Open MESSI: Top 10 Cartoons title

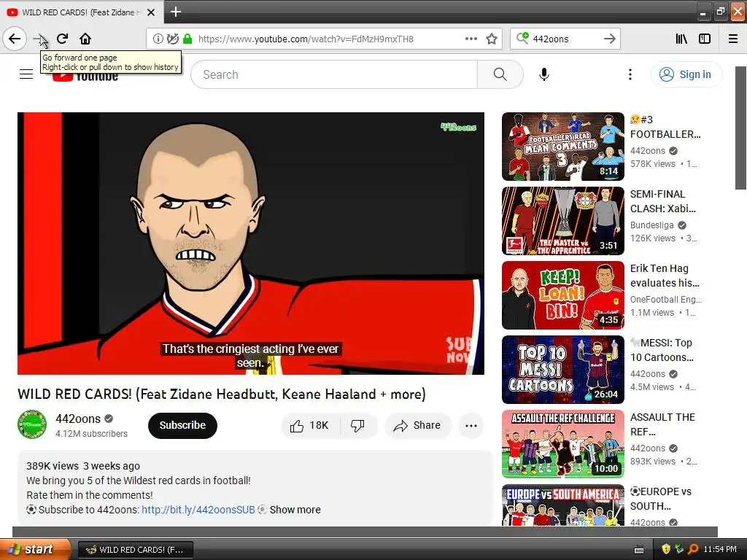point(661,350)
